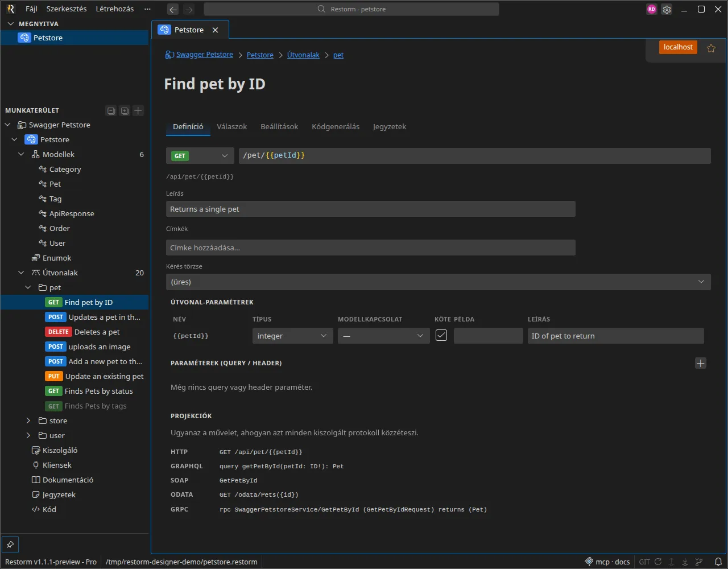Switch to the Jegyzetek tab

pos(390,126)
